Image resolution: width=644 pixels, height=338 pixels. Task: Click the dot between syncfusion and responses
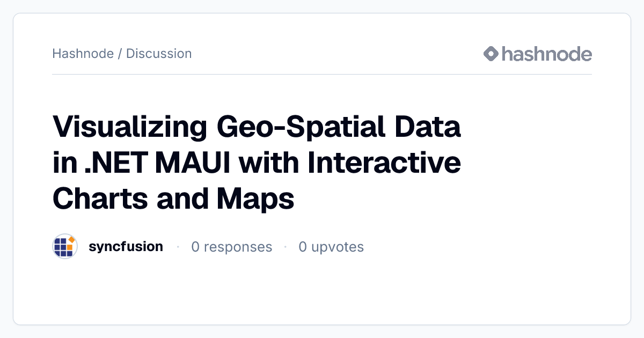177,247
